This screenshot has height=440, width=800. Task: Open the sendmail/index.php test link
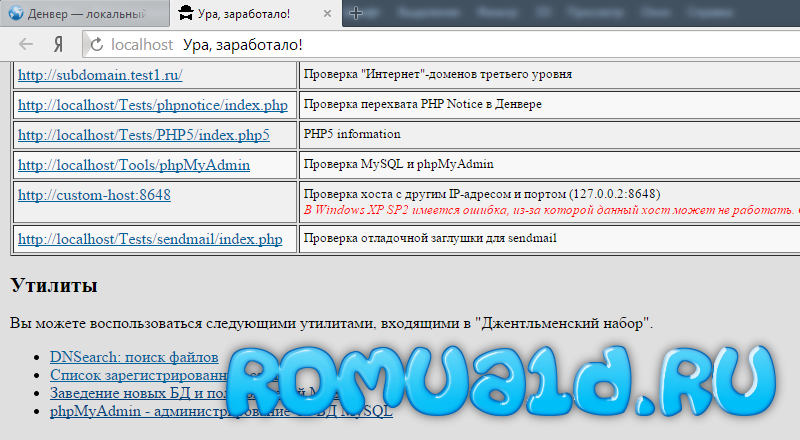pos(150,239)
